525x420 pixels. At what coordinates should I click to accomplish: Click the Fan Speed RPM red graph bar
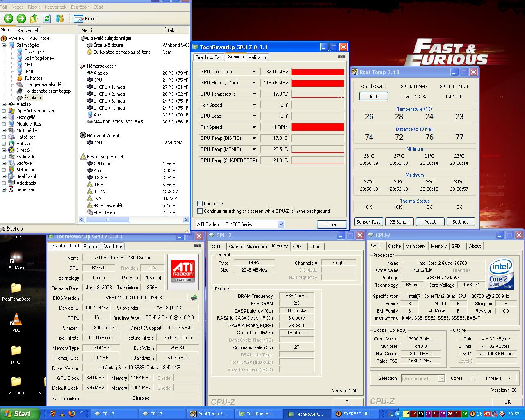coord(318,128)
